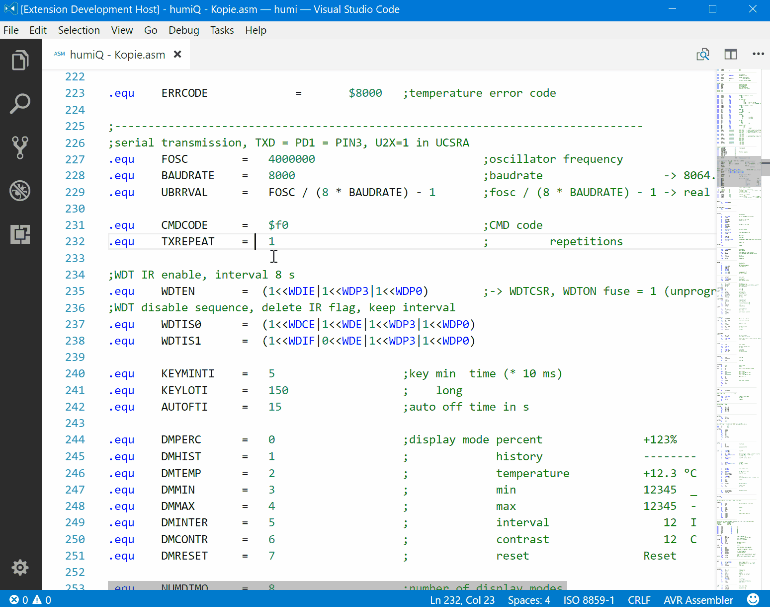The image size is (770, 607).
Task: Open the View menu
Action: tap(122, 30)
